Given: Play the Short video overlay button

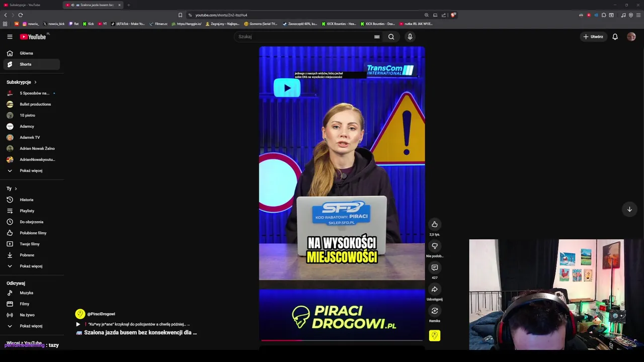Looking at the screenshot, I should coord(287,88).
